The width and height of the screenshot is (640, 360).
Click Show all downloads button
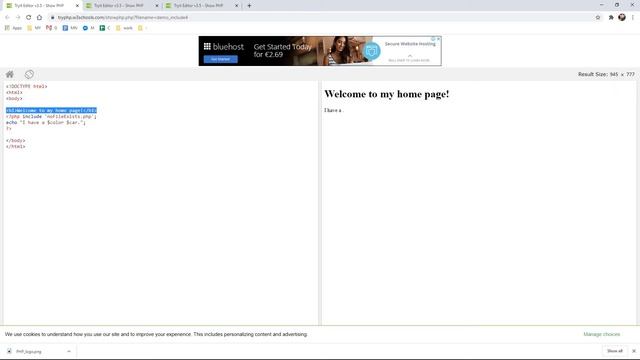coord(615,351)
